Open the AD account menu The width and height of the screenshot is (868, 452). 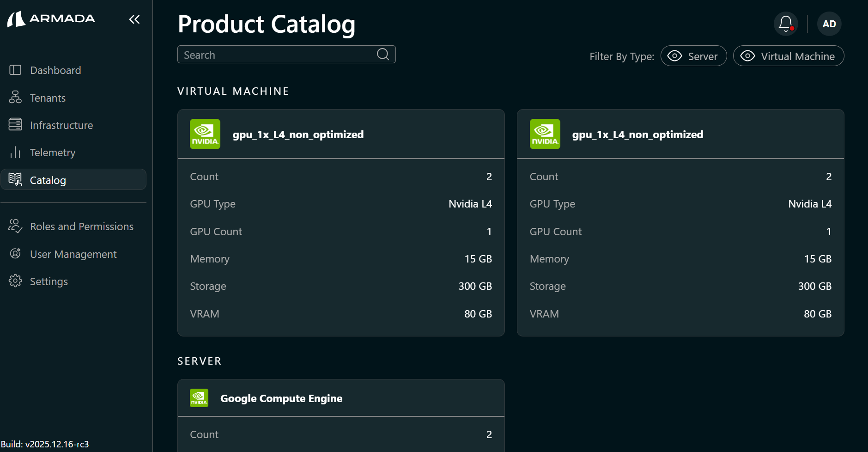[829, 24]
